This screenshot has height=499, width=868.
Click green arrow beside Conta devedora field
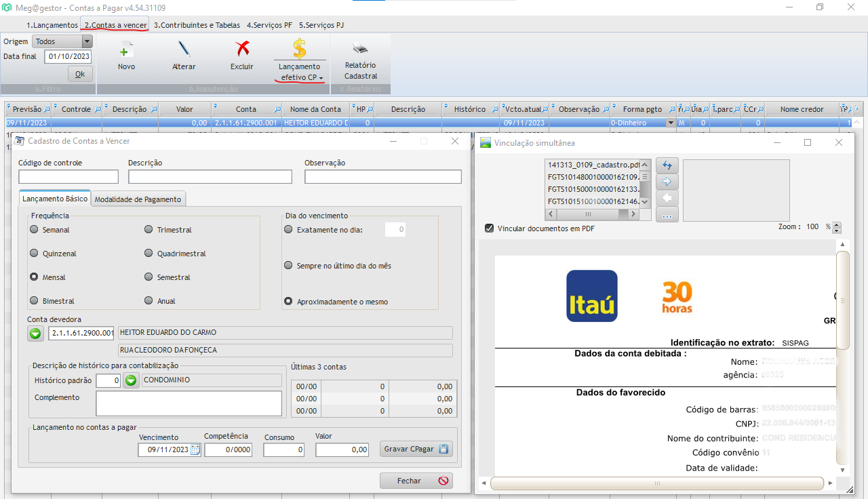[x=35, y=333]
